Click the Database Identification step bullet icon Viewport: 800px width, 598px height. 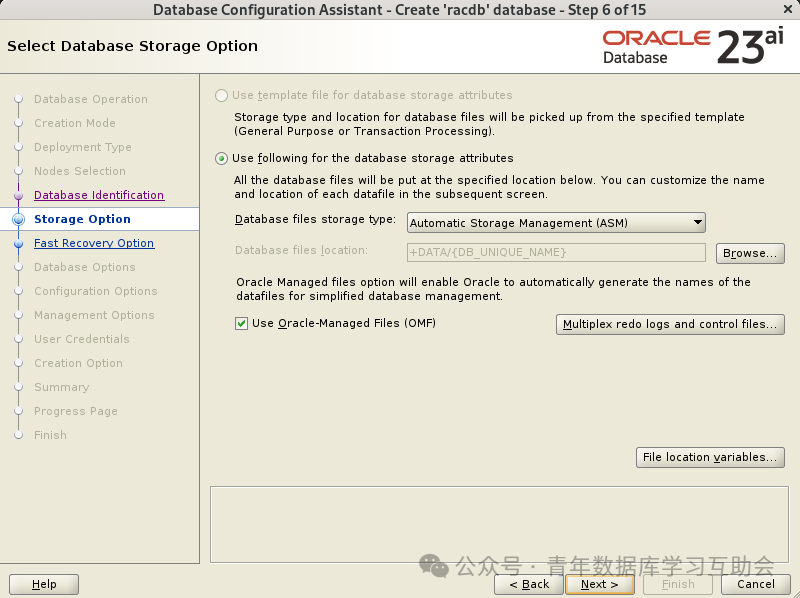click(19, 195)
